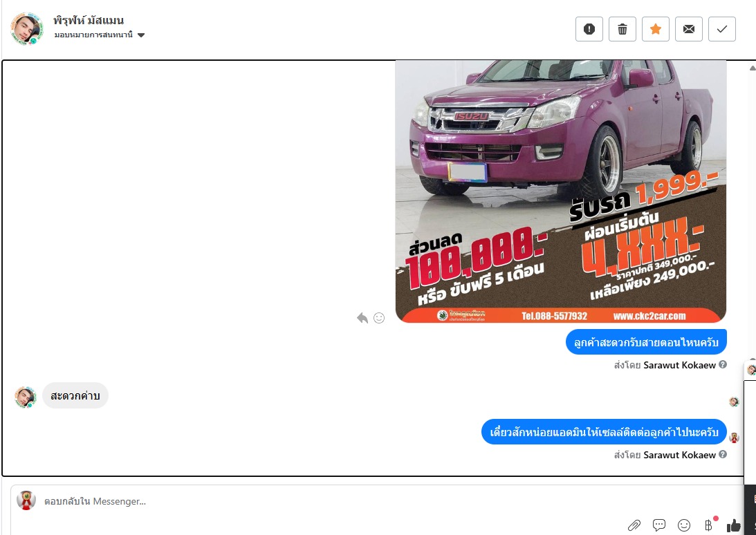Screen dimensions: 756x535
Task: Click sender name Sarawut Kokaew under first message
Action: [679, 365]
